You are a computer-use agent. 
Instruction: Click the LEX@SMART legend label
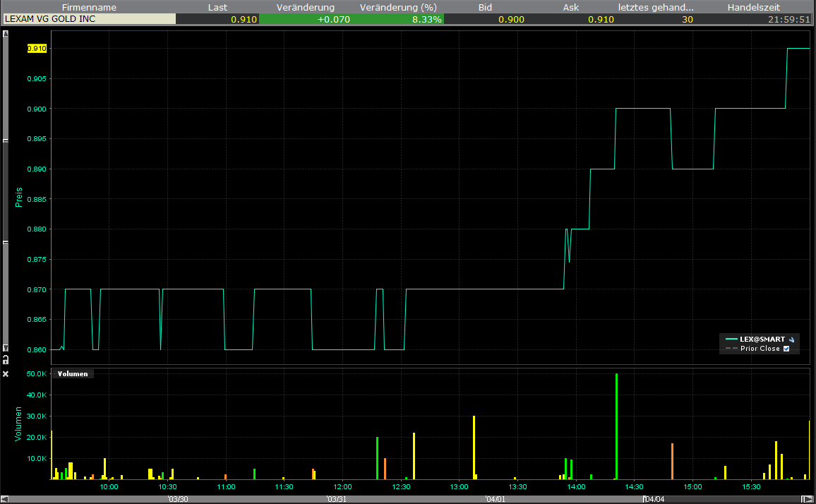point(762,340)
